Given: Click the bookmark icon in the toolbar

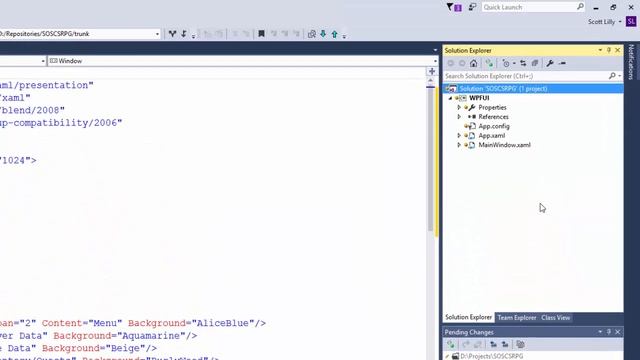Looking at the screenshot, I should click(262, 34).
